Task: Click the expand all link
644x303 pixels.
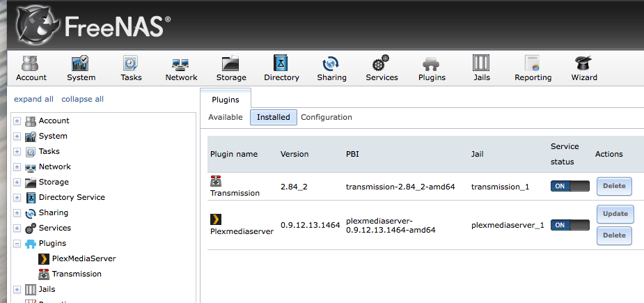Action: point(33,99)
